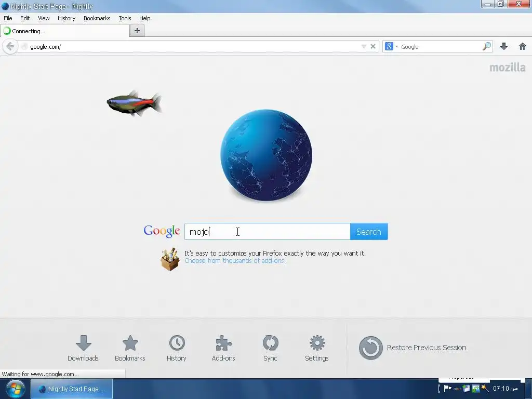Click the magnifying glass search icon

click(x=486, y=46)
